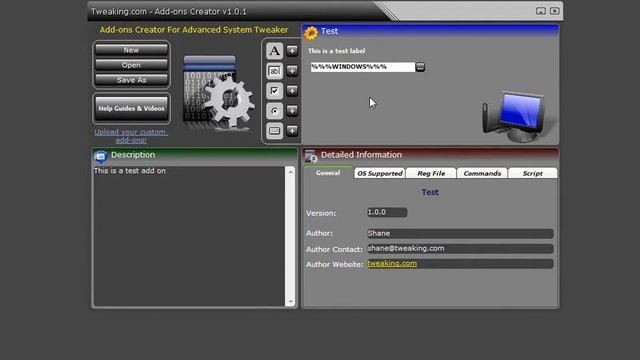Click the add-on title 'Test' in General tab

click(430, 192)
